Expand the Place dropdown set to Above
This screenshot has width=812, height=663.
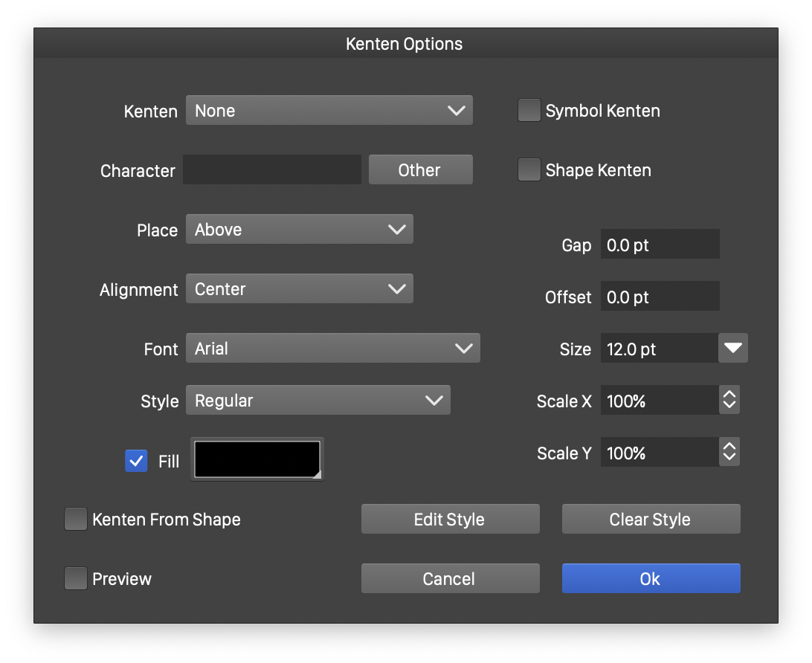pos(299,230)
